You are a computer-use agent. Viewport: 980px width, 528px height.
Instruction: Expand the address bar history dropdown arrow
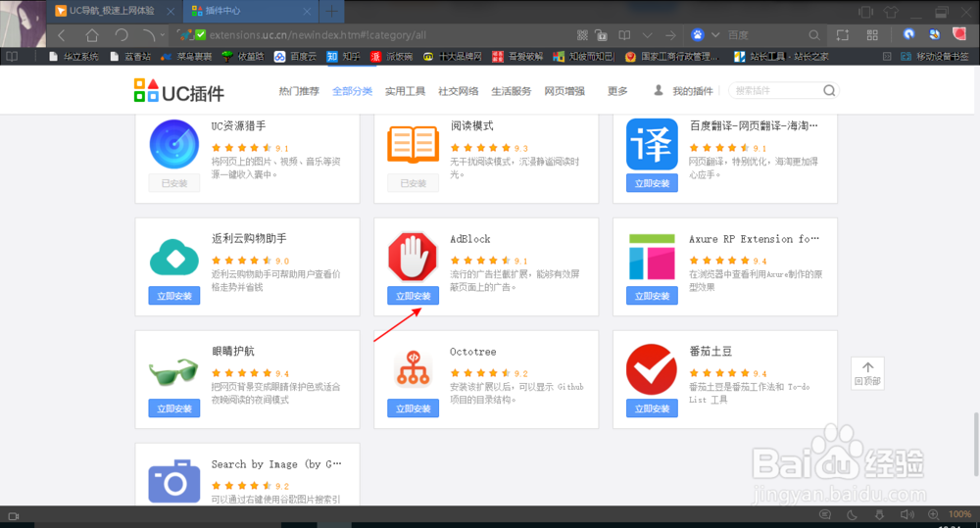point(648,35)
